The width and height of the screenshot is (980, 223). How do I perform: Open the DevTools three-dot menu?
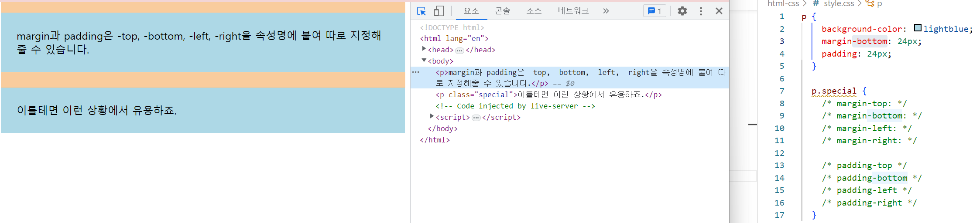(701, 11)
